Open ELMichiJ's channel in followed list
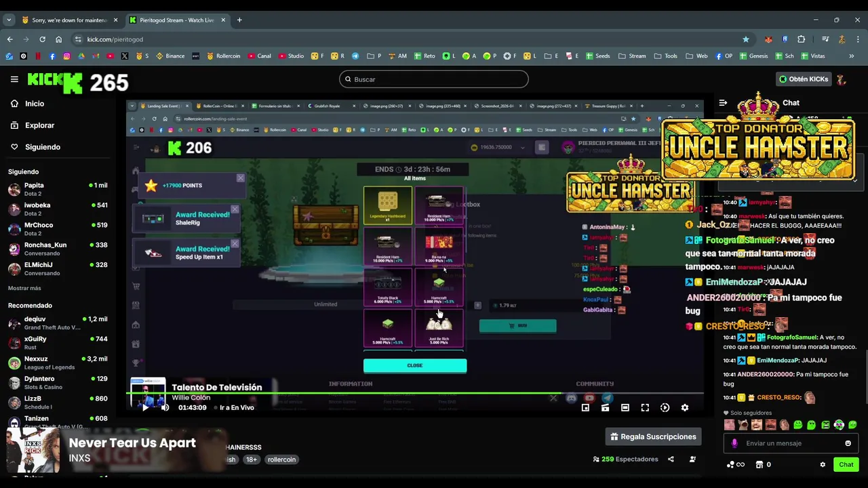The width and height of the screenshot is (868, 488). (x=58, y=268)
